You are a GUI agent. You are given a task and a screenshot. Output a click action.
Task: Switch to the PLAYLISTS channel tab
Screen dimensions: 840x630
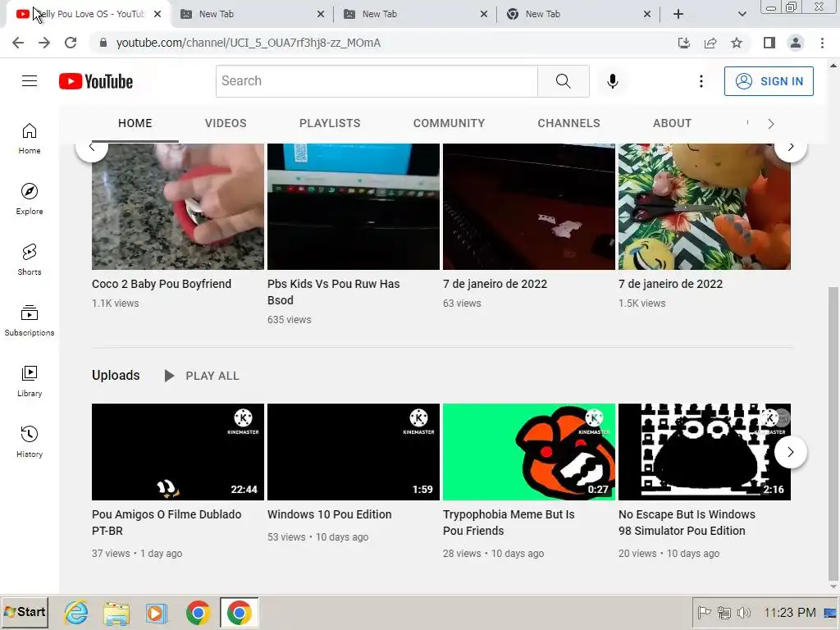330,123
